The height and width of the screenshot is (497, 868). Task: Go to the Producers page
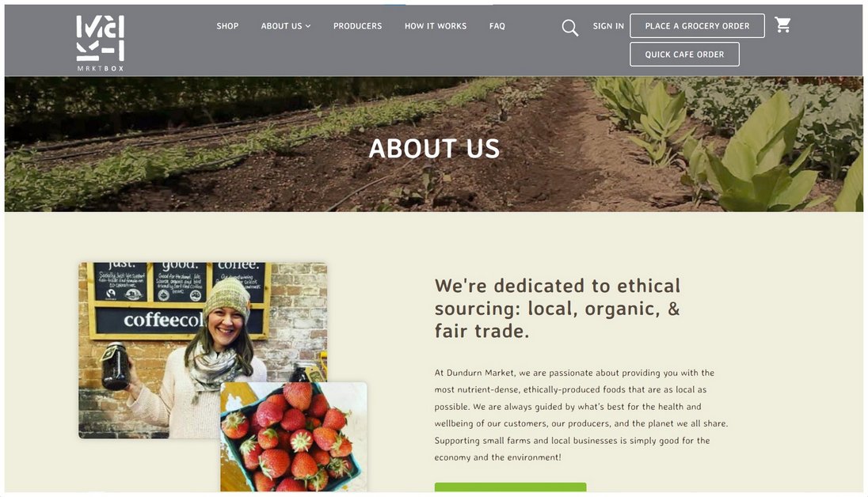tap(358, 26)
